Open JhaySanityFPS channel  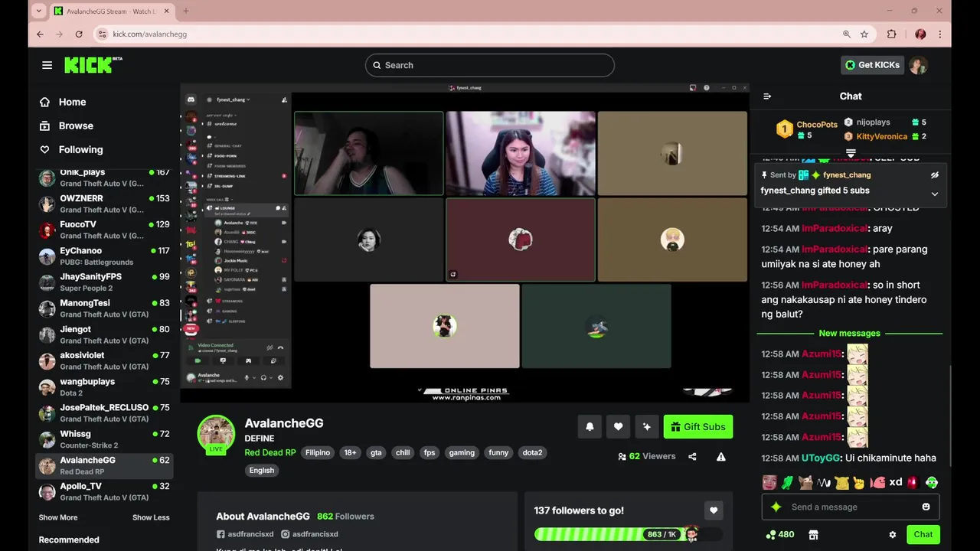point(104,282)
